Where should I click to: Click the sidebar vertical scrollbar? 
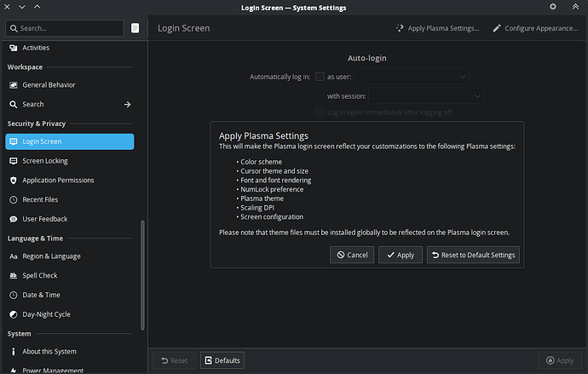coord(142,281)
